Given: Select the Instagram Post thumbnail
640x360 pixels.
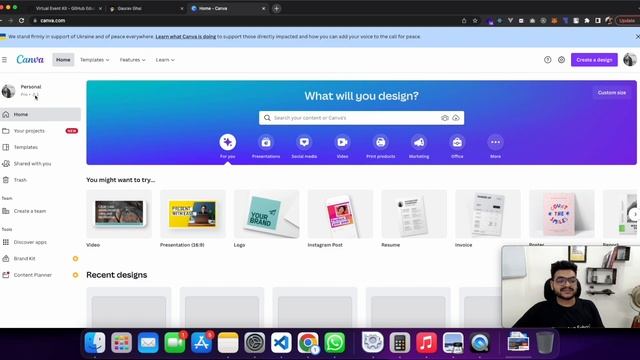Looking at the screenshot, I should (340, 214).
